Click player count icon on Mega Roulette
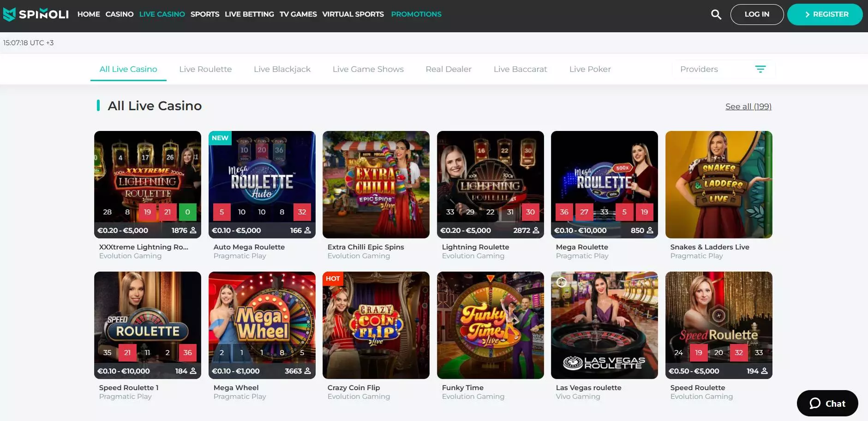 650,230
